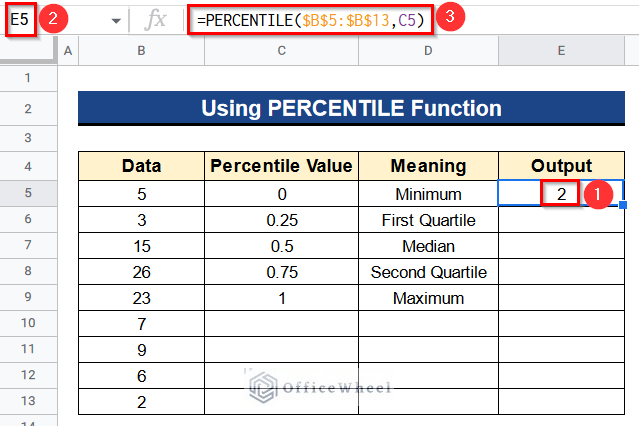Click the Maximum meaning cell

(x=428, y=298)
